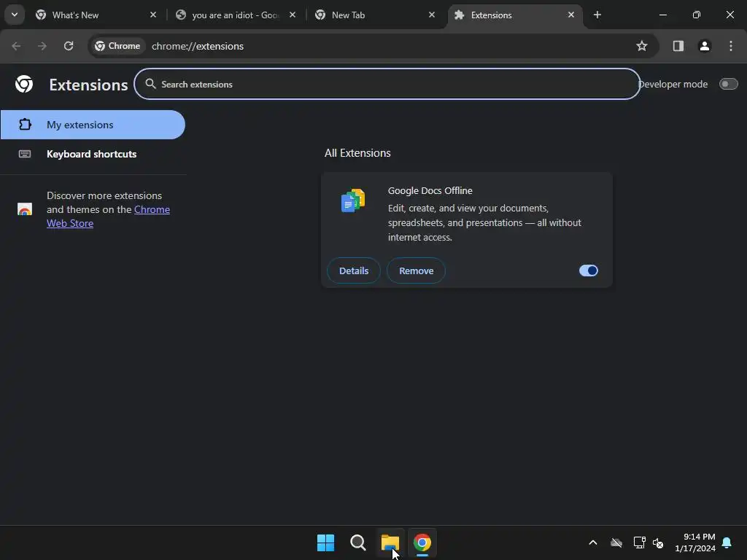Open Windows taskbar Search

(357, 542)
